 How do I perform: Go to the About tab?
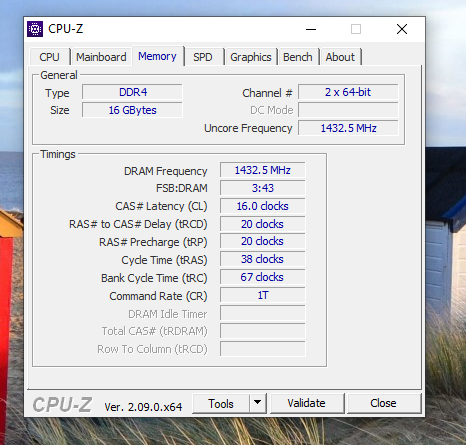point(340,57)
